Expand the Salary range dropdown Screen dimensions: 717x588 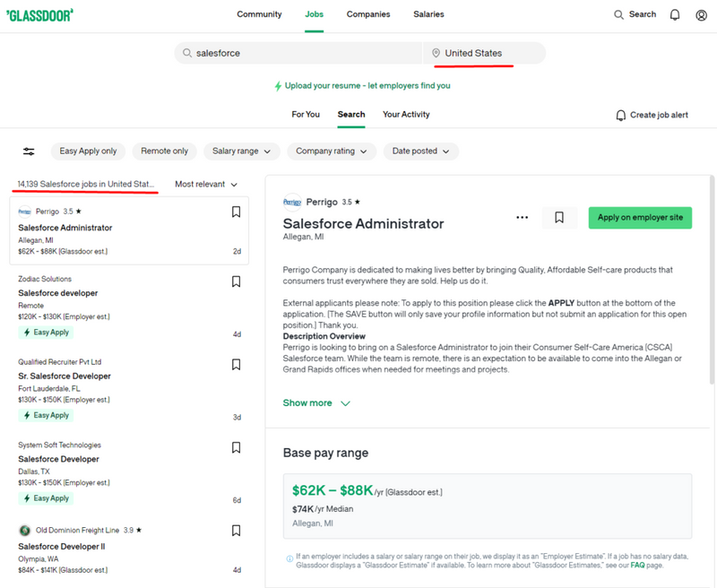pyautogui.click(x=241, y=151)
